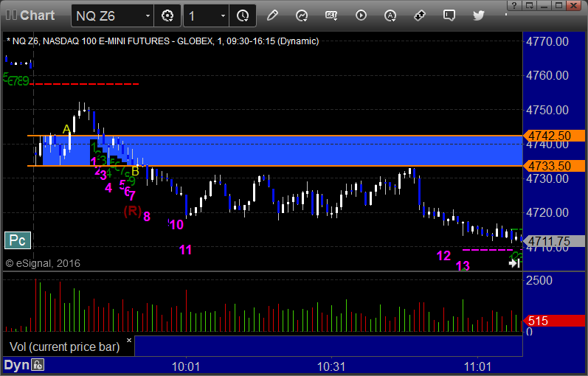The height and width of the screenshot is (376, 588).
Task: Click the buy/sell trade arrows icon
Action: (x=420, y=15)
